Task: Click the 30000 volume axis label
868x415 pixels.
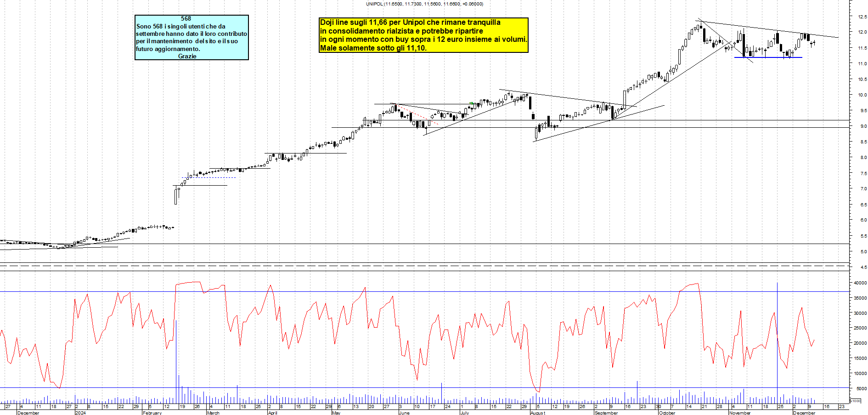Action: pyautogui.click(x=860, y=313)
